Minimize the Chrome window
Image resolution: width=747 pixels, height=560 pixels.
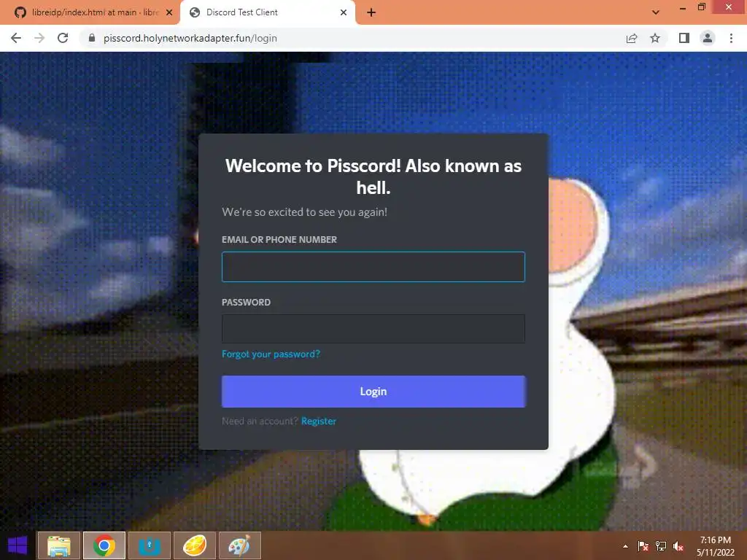(683, 7)
